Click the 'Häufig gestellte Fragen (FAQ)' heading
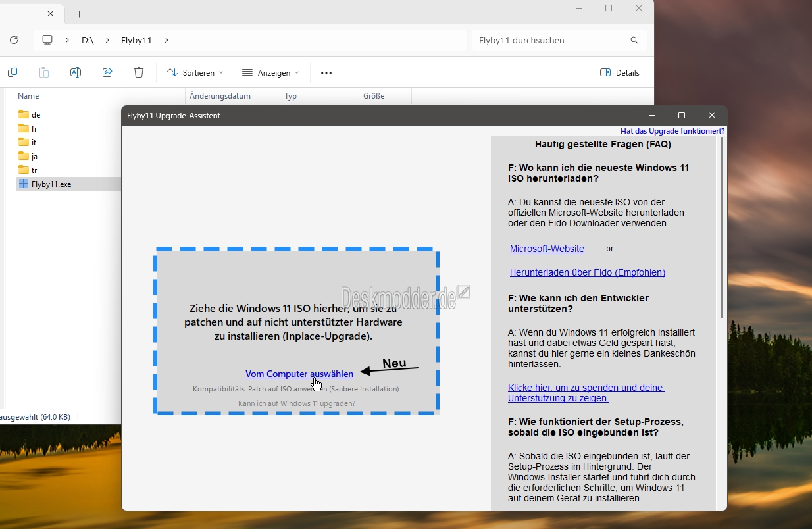This screenshot has width=812, height=529. 603,144
